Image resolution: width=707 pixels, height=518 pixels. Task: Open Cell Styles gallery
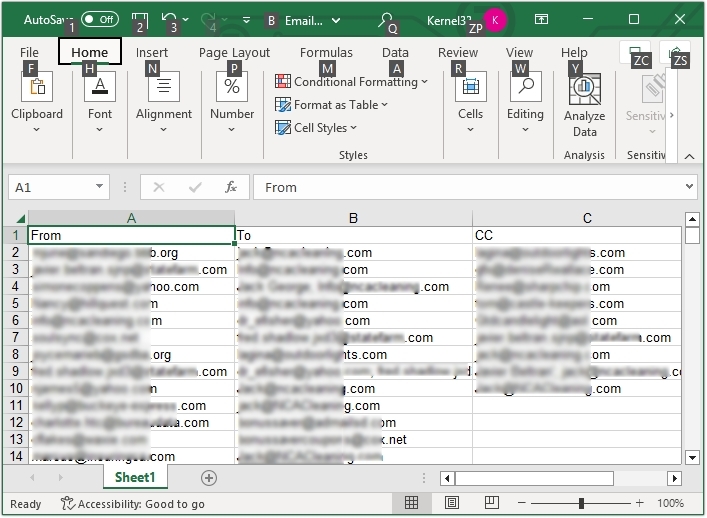coord(316,128)
